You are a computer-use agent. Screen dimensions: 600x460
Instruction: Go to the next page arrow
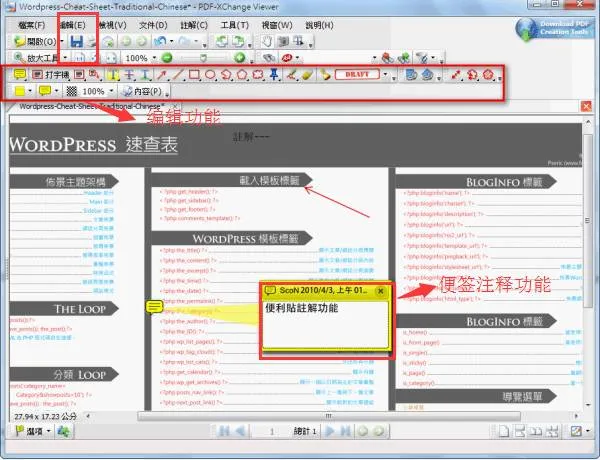pos(329,431)
